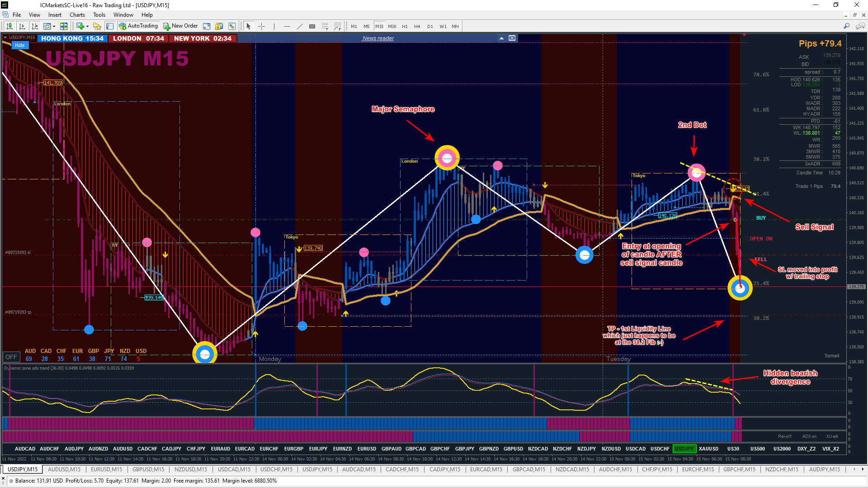868x488 pixels.
Task: Select the Vertical Line tool
Action: [274, 26]
